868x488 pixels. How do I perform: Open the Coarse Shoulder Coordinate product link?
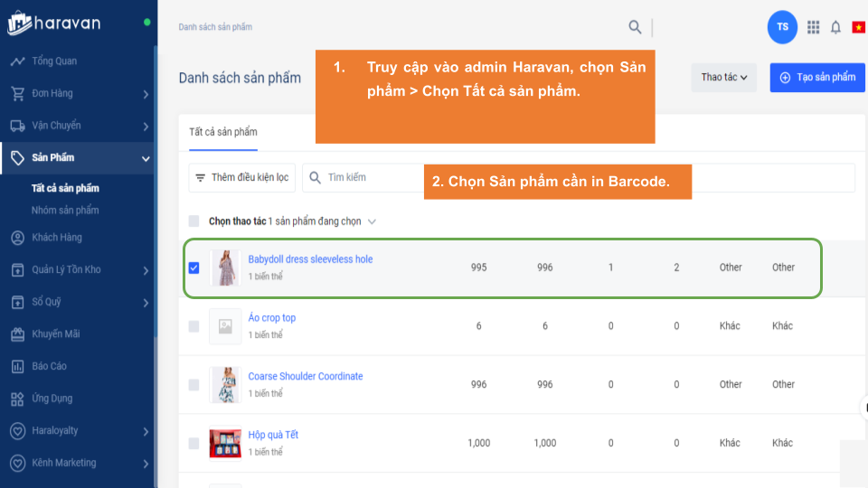(306, 376)
